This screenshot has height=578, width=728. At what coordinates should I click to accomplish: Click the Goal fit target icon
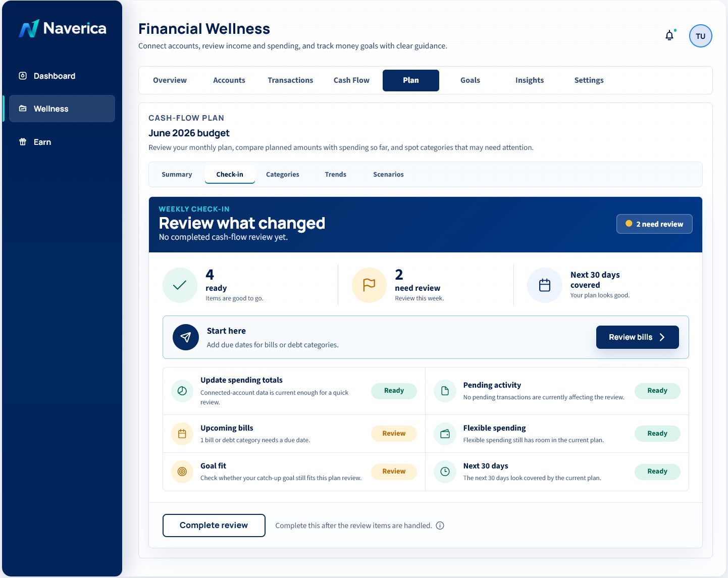182,471
